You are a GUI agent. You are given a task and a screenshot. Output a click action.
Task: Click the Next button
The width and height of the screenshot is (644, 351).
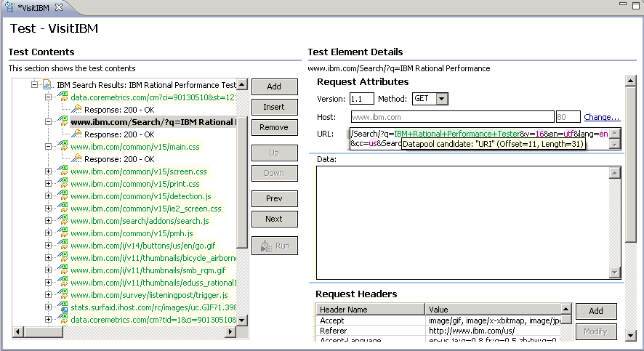click(x=274, y=219)
